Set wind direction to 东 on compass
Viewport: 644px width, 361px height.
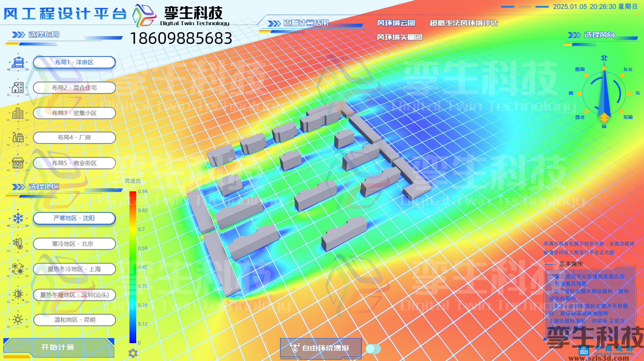(x=638, y=93)
